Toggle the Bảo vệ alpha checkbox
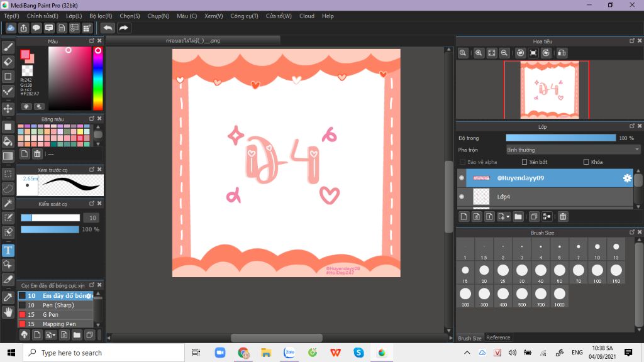The height and width of the screenshot is (362, 644). click(462, 162)
